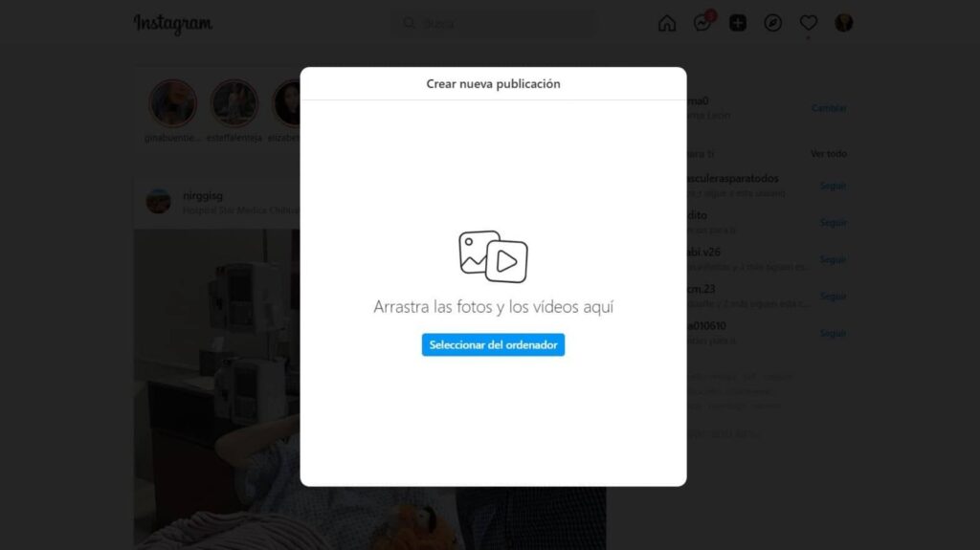
Task: Click the new post plus icon
Action: 738,23
